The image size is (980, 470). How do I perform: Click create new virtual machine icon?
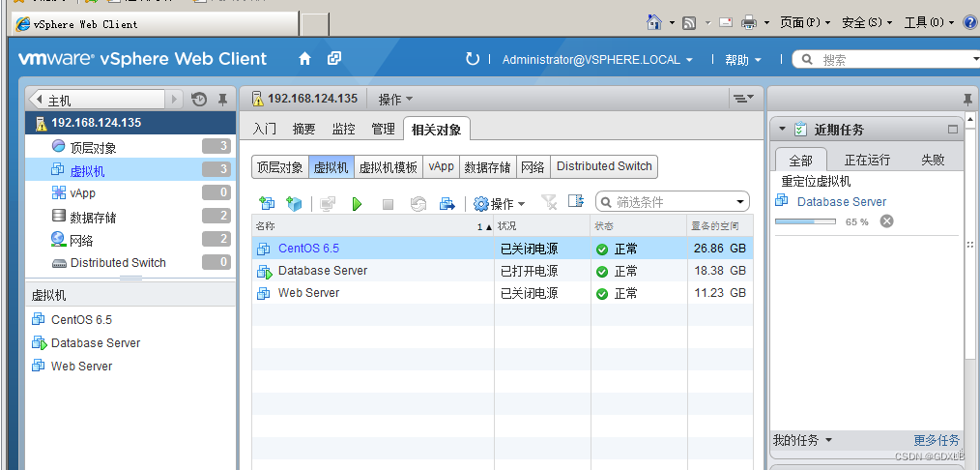(267, 203)
